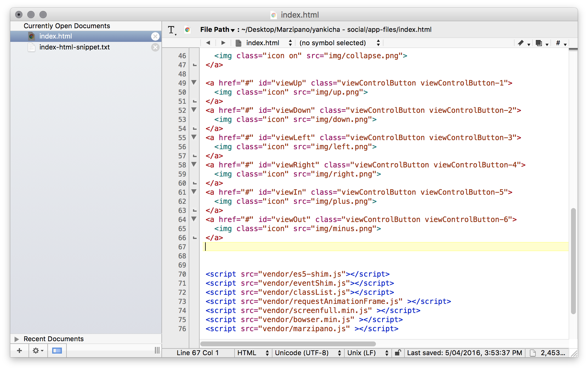The height and width of the screenshot is (370, 588).
Task: Open the sidebar gear action menu
Action: (x=38, y=351)
